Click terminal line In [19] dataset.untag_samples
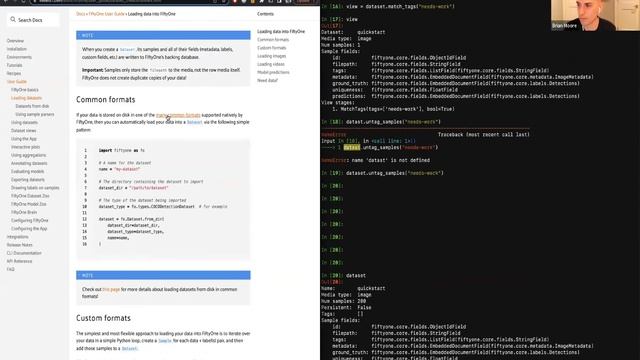The image size is (640, 360). click(x=382, y=173)
